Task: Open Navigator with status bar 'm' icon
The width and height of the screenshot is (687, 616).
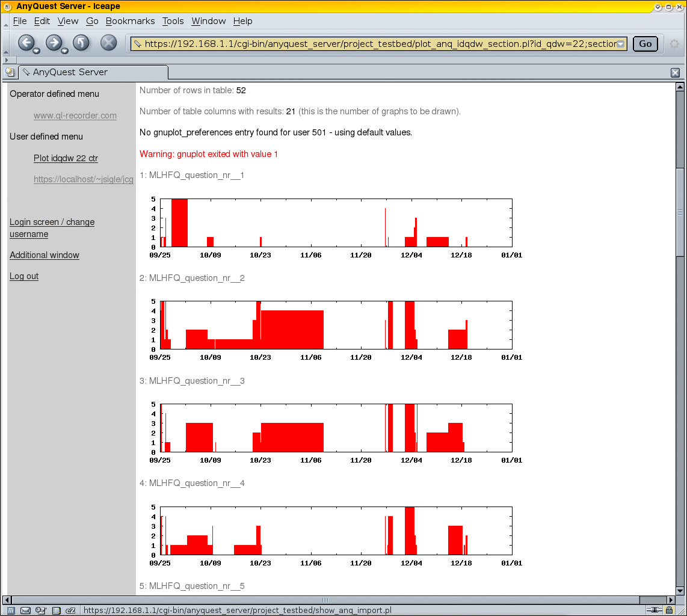Action: click(x=11, y=611)
